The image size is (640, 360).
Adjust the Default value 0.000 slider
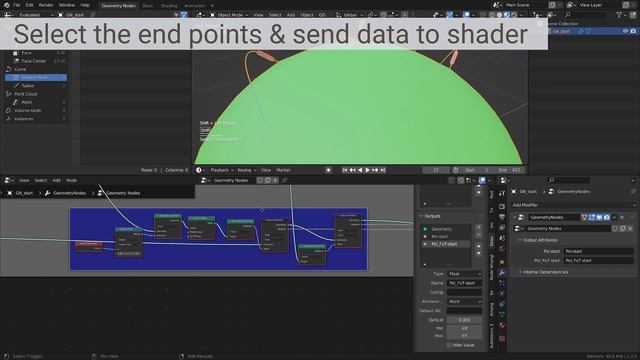click(464, 320)
